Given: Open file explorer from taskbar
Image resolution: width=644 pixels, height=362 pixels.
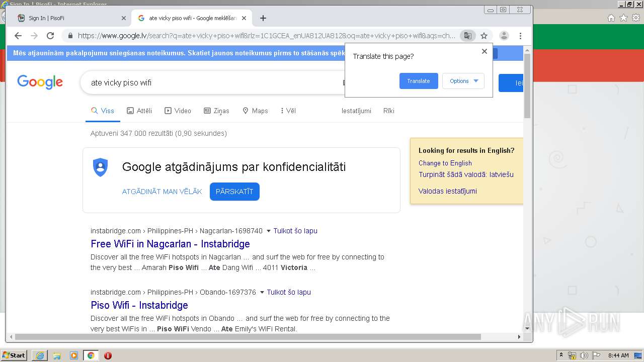Looking at the screenshot, I should (x=57, y=355).
